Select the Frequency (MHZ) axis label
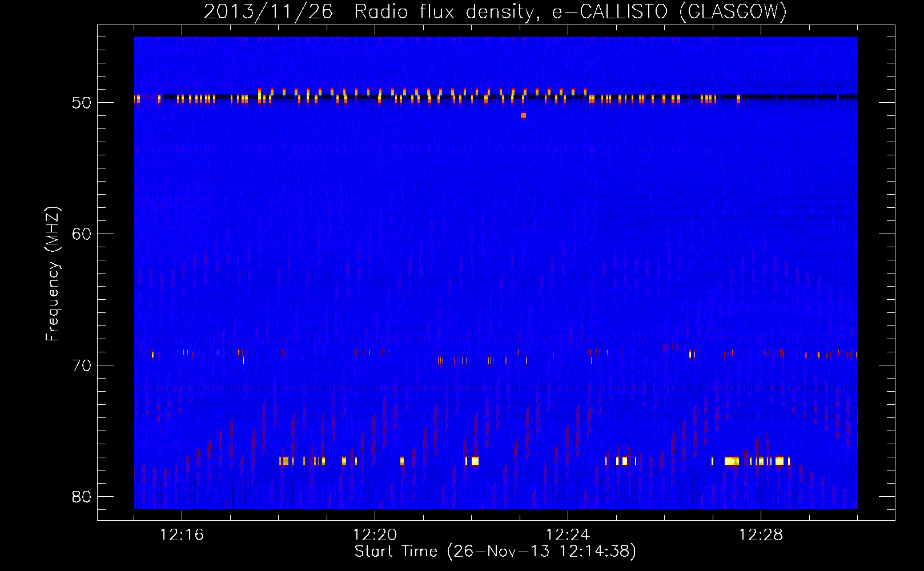924x571 pixels. 52,274
